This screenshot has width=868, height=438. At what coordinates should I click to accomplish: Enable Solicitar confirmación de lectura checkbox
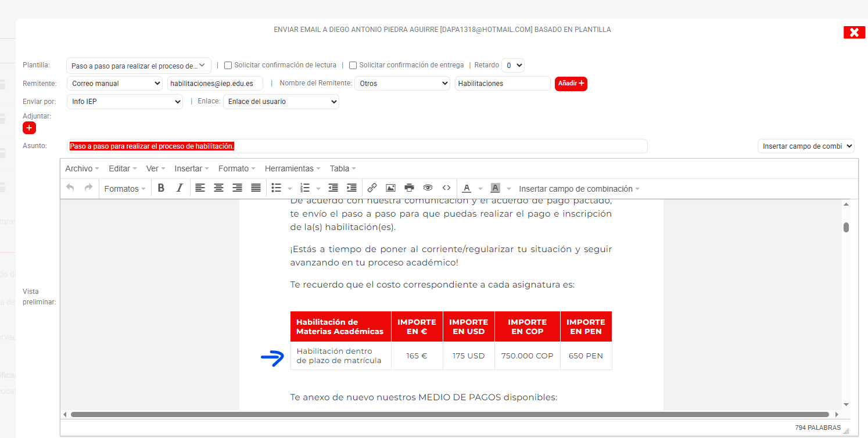coord(228,66)
